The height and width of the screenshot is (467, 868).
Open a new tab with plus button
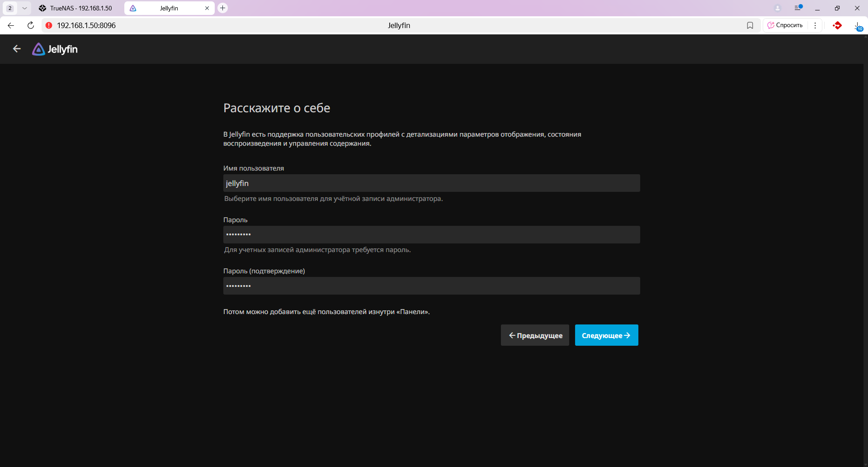pyautogui.click(x=222, y=8)
